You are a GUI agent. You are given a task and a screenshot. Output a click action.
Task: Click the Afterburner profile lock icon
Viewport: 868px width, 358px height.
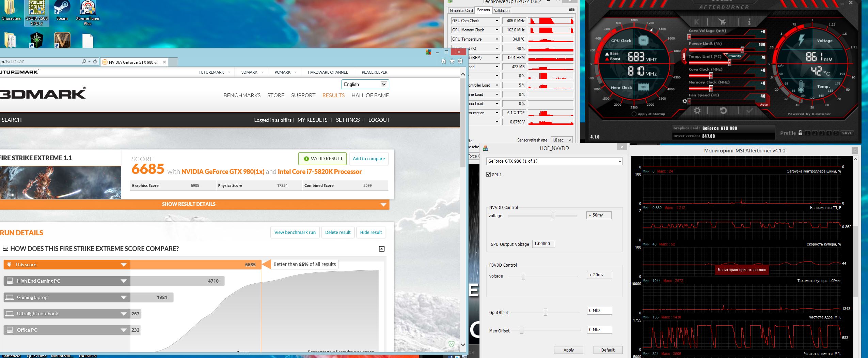[x=800, y=133]
